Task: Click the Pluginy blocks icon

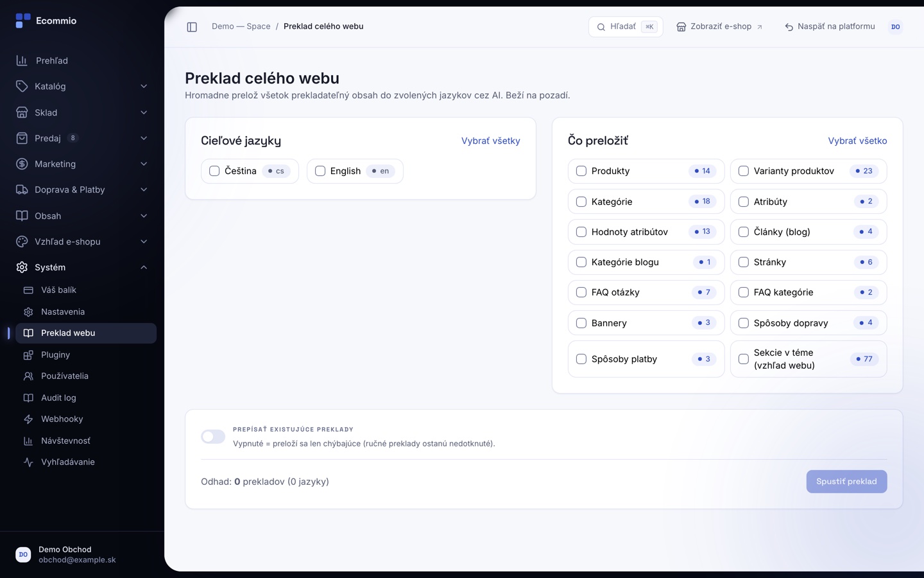Action: [x=28, y=355]
